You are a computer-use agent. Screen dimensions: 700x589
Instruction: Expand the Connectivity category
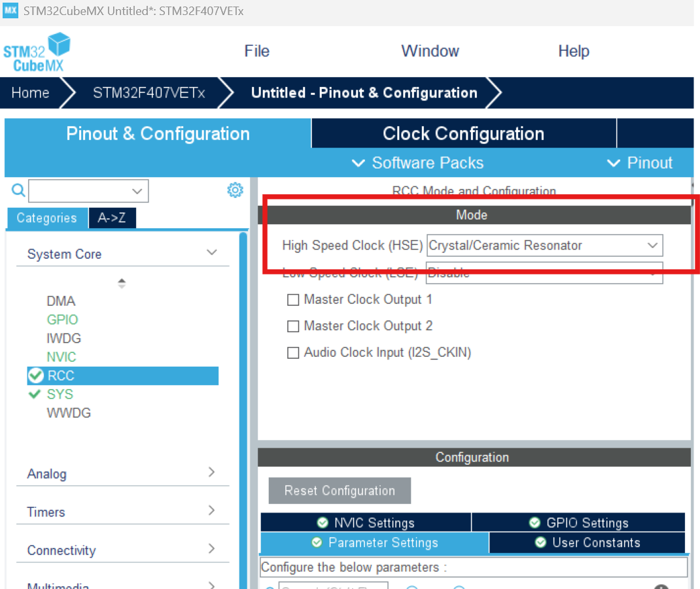pyautogui.click(x=211, y=549)
